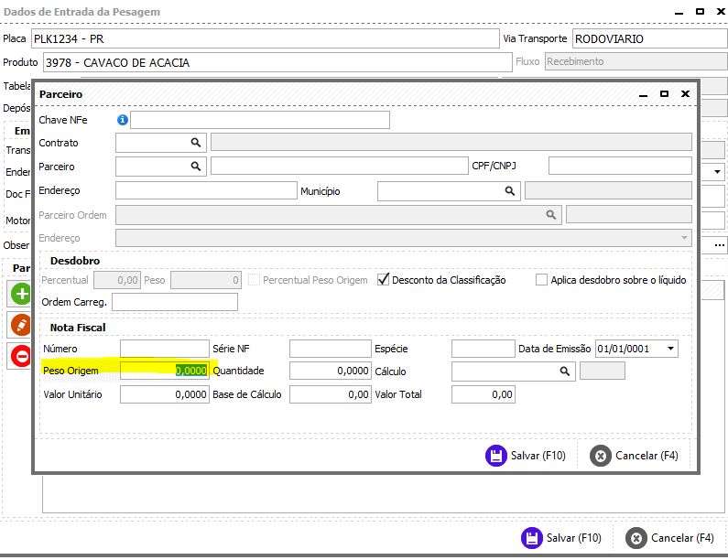Open Data de Emissão date dropdown

pyautogui.click(x=671, y=349)
